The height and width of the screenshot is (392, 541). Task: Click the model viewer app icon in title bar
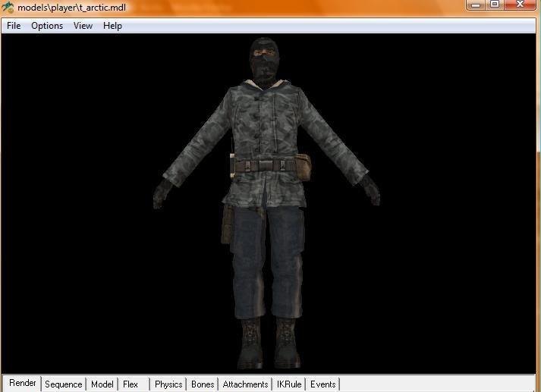click(8, 7)
